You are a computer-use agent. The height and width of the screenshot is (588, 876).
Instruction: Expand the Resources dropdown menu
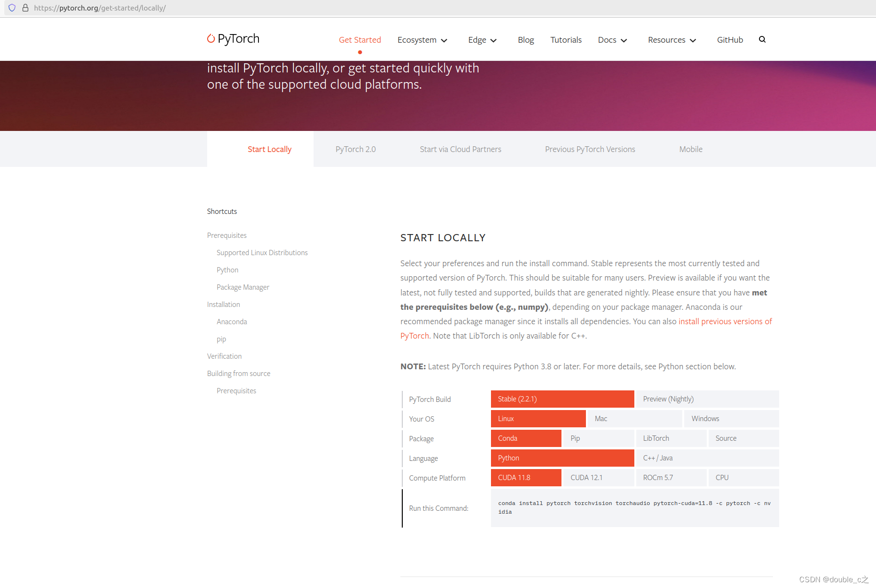coord(672,40)
